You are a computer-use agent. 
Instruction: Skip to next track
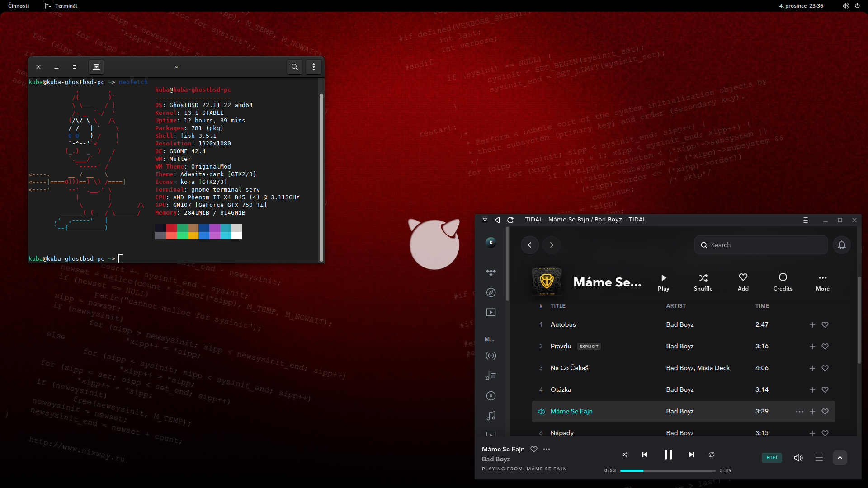[692, 455]
